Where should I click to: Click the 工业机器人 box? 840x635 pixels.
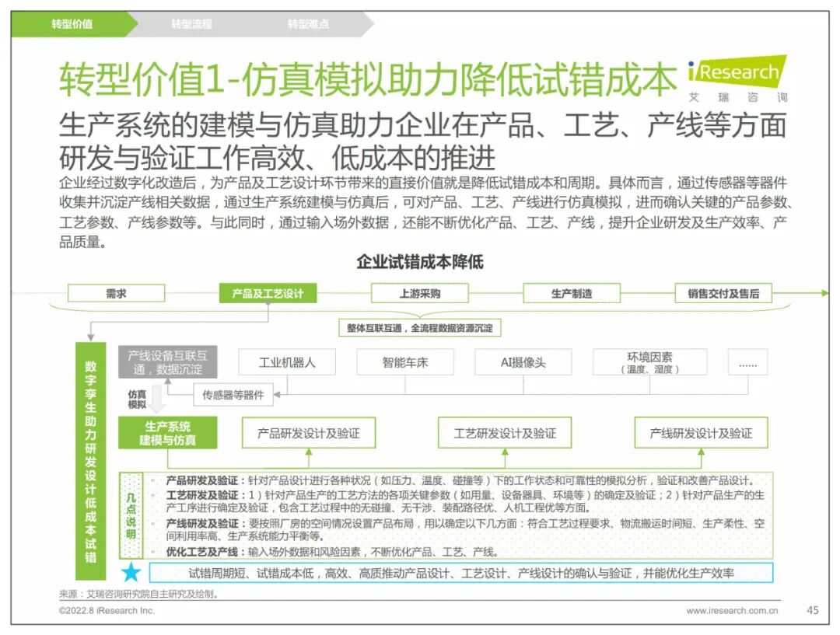287,362
